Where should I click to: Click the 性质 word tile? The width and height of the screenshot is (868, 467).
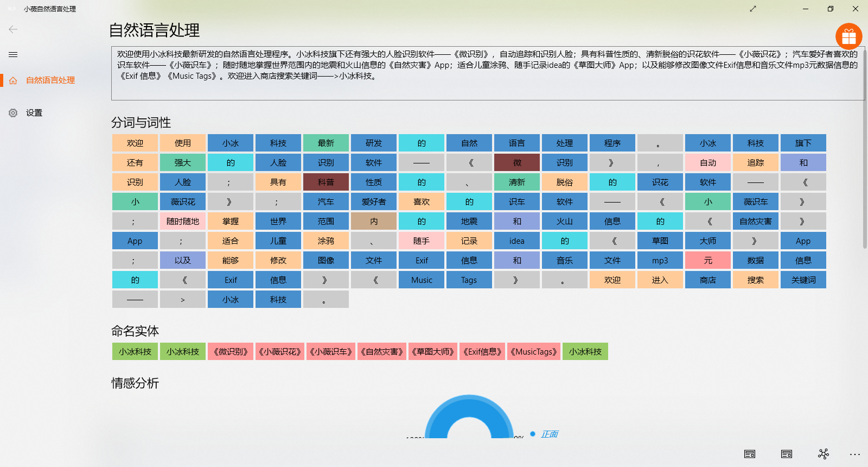coord(374,182)
